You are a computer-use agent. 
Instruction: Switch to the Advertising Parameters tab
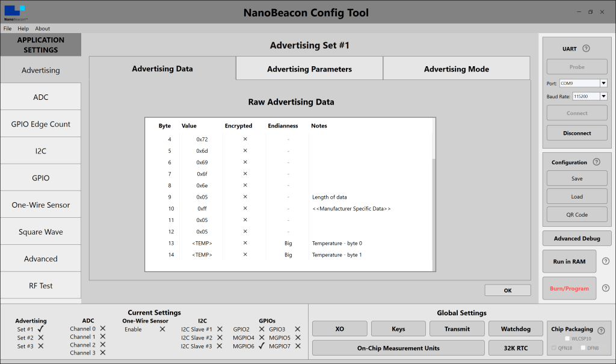pyautogui.click(x=309, y=69)
